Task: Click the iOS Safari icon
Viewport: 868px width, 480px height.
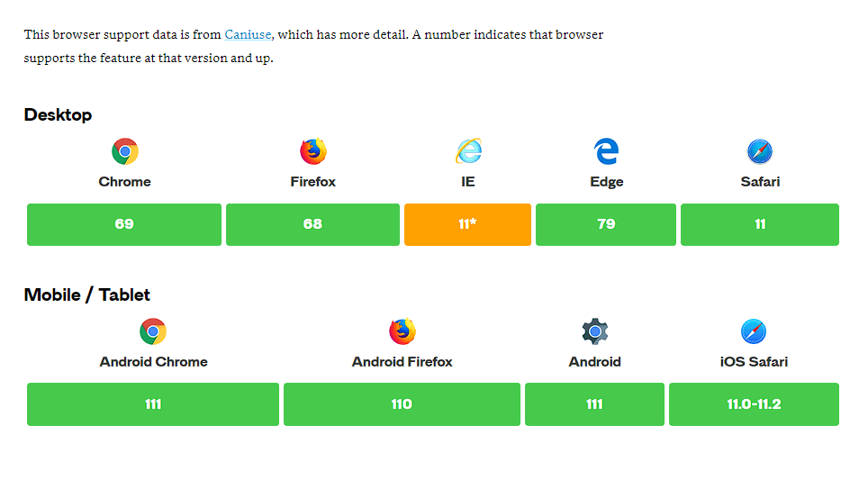Action: point(754,331)
